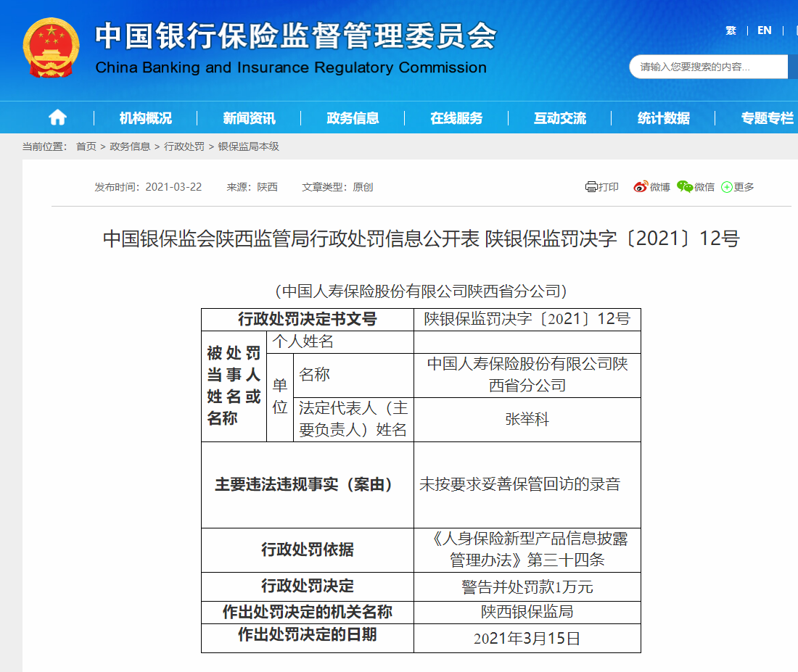This screenshot has height=672, width=798.
Task: Click 作出处罚决定的机关名称 header cell
Action: tap(308, 612)
